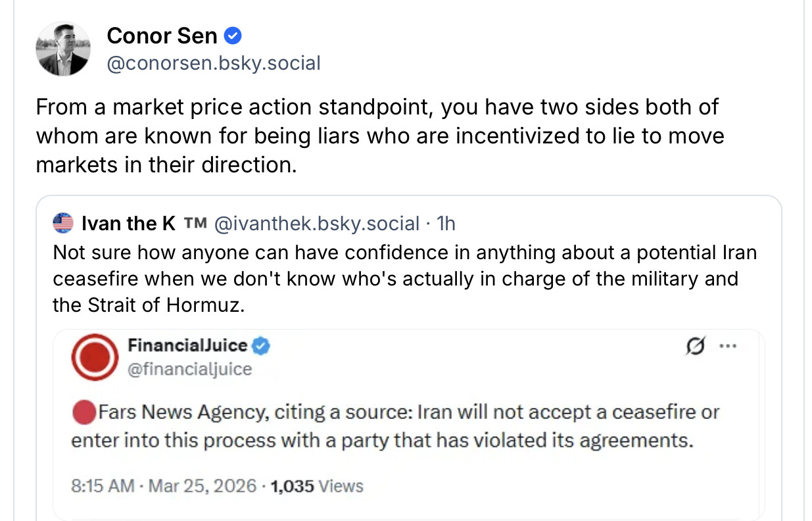Open the @conorsen.bsky.social handle

point(213,63)
